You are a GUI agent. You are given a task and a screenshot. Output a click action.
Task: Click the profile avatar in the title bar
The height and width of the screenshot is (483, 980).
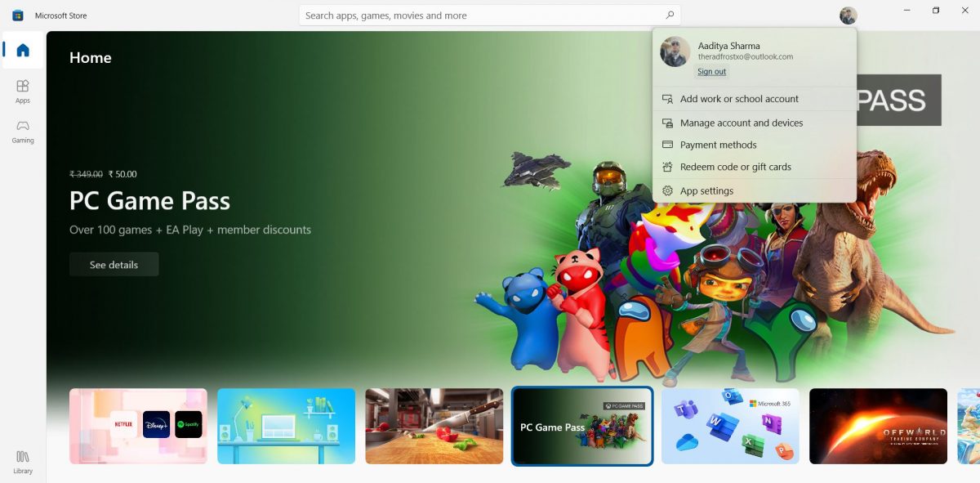click(849, 16)
